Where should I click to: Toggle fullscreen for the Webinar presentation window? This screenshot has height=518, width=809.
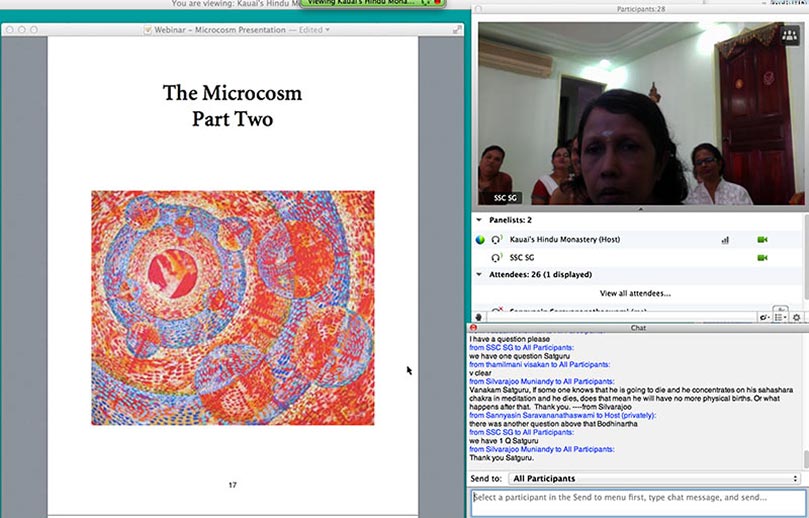coord(457,30)
